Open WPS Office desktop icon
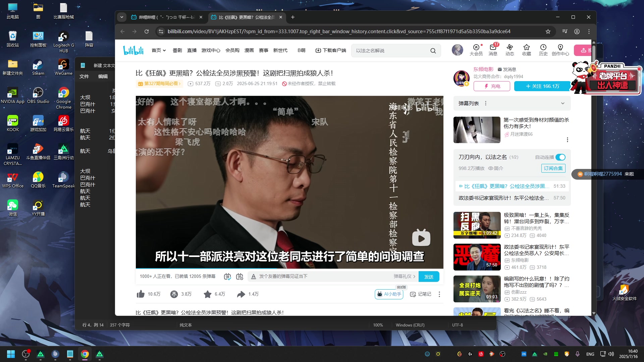 click(13, 180)
